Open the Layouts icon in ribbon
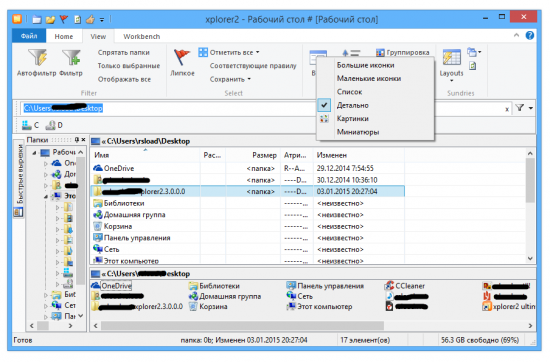The height and width of the screenshot is (362, 550). [451, 58]
